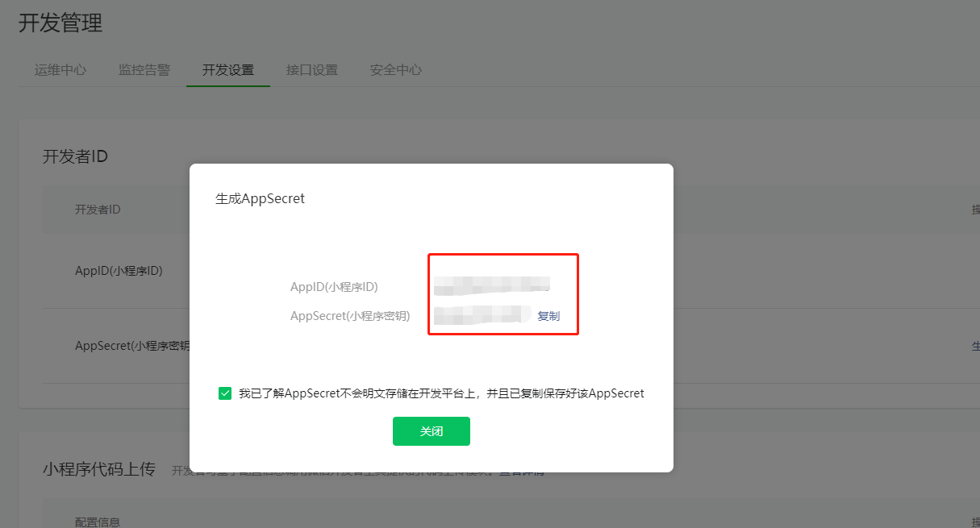Open the 安全中心 tab
The width and height of the screenshot is (980, 528).
396,70
